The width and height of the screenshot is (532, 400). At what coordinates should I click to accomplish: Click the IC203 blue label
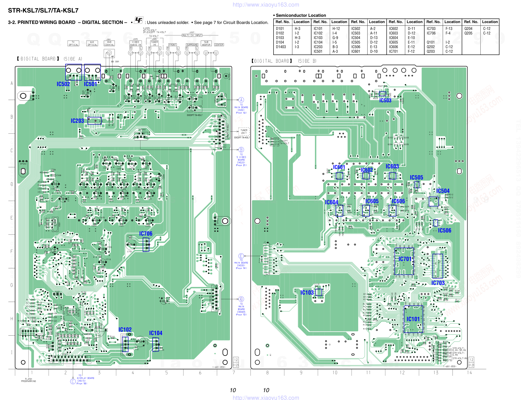pos(77,121)
